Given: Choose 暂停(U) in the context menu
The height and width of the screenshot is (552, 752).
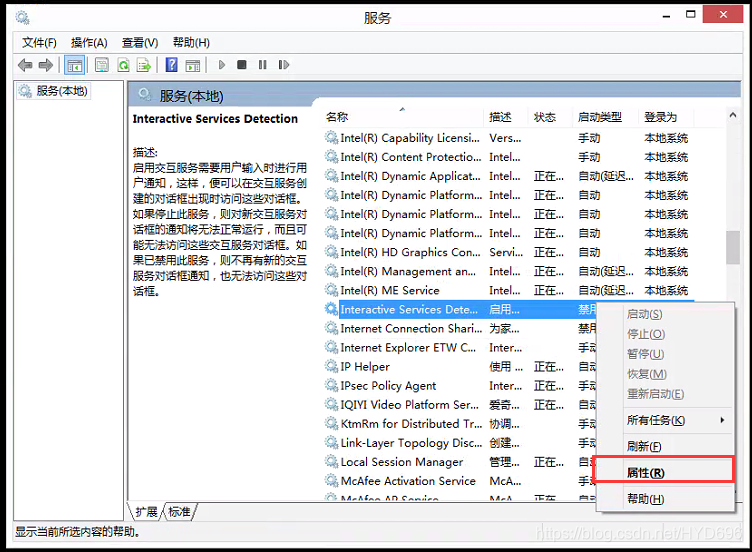Looking at the screenshot, I should [x=665, y=354].
